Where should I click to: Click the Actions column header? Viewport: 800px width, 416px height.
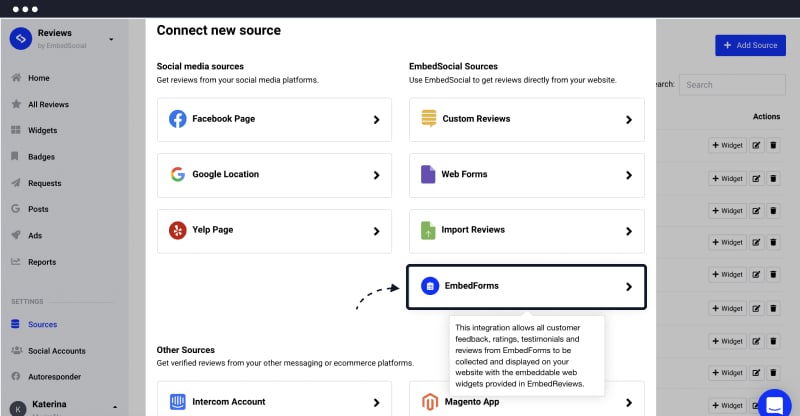766,117
